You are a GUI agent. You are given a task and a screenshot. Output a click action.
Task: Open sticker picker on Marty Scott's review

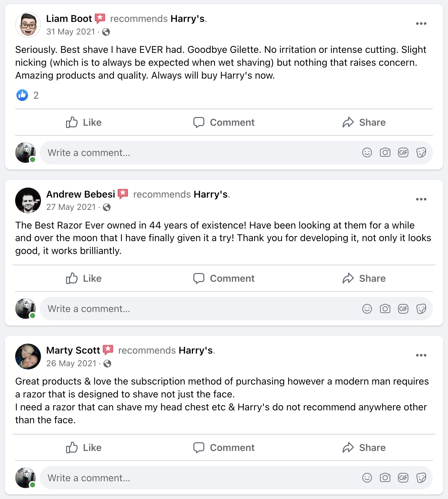421,478
